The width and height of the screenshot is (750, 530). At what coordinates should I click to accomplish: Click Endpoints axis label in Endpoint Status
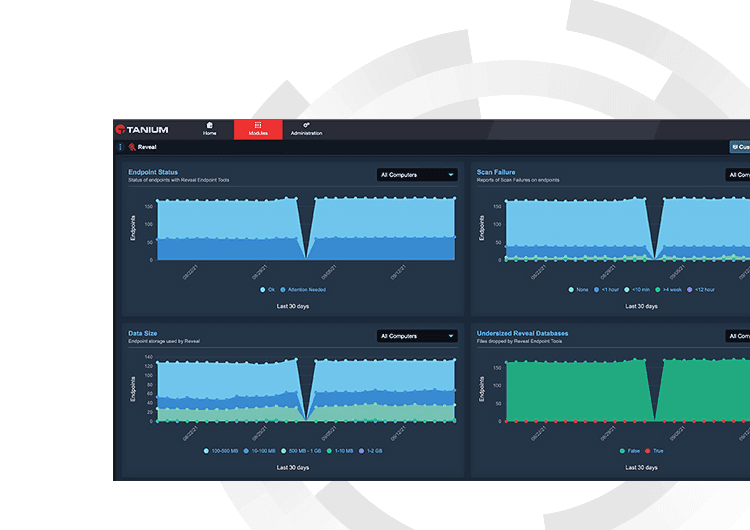pyautogui.click(x=133, y=228)
